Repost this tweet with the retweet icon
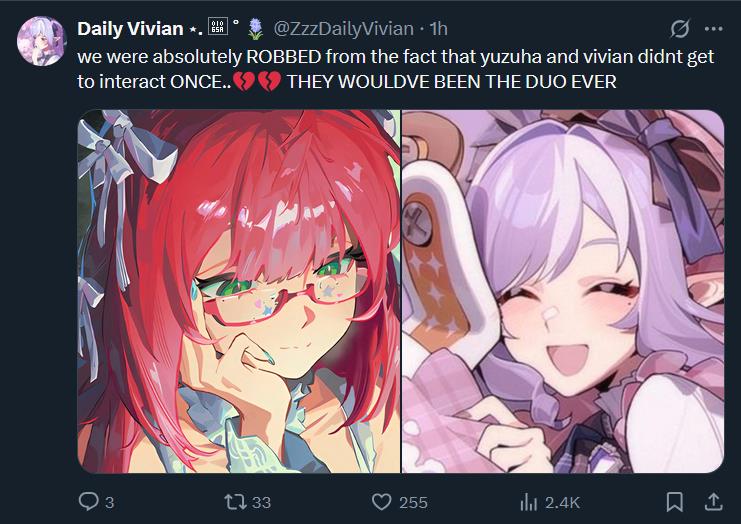This screenshot has width=741, height=524. [235, 501]
